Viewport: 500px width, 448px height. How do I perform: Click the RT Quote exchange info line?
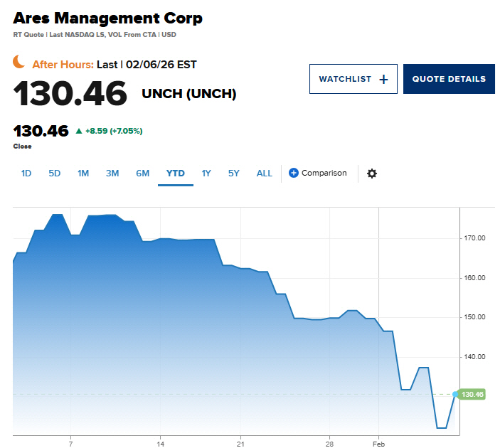pos(95,35)
